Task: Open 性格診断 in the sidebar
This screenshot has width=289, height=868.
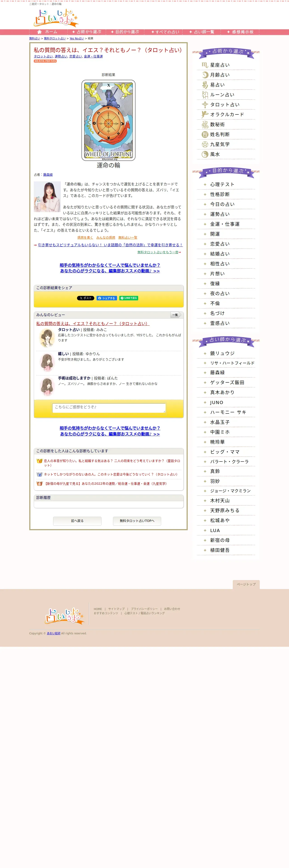Action: point(226,194)
